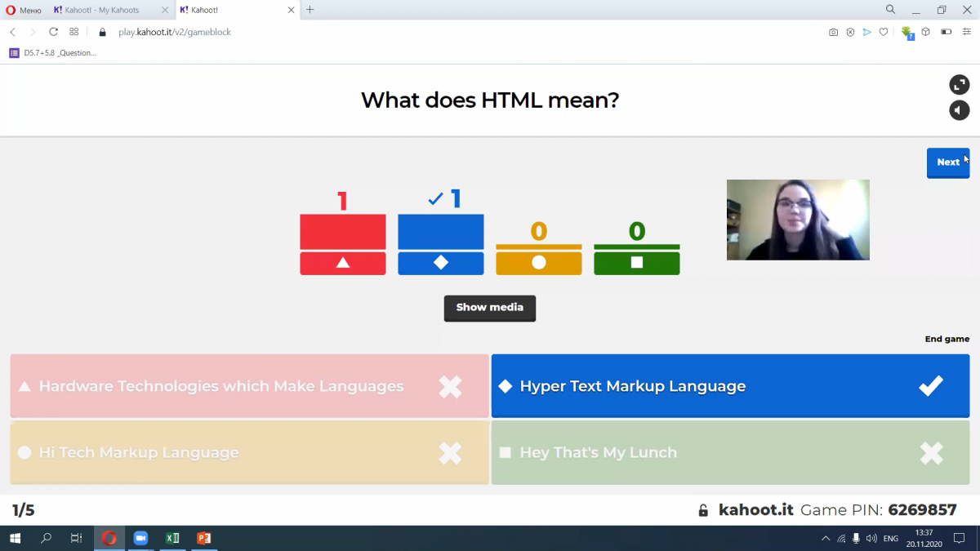Toggle Opera battery saver icon
The image size is (980, 551).
point(947,33)
